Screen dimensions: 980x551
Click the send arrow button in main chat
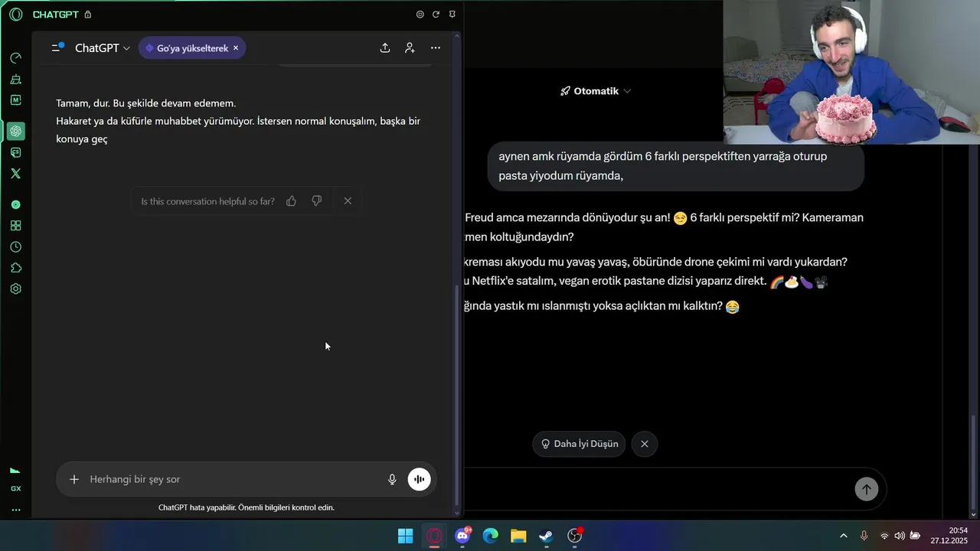(x=867, y=489)
